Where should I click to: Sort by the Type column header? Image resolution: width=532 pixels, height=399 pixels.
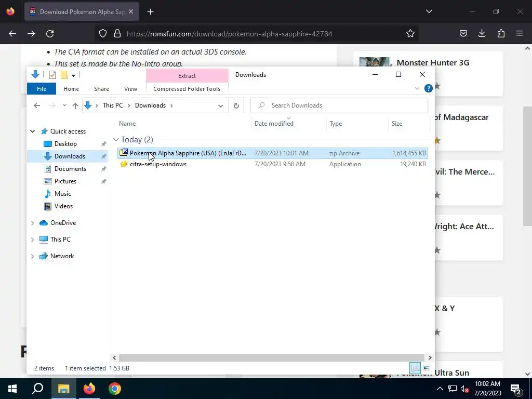(x=357, y=124)
